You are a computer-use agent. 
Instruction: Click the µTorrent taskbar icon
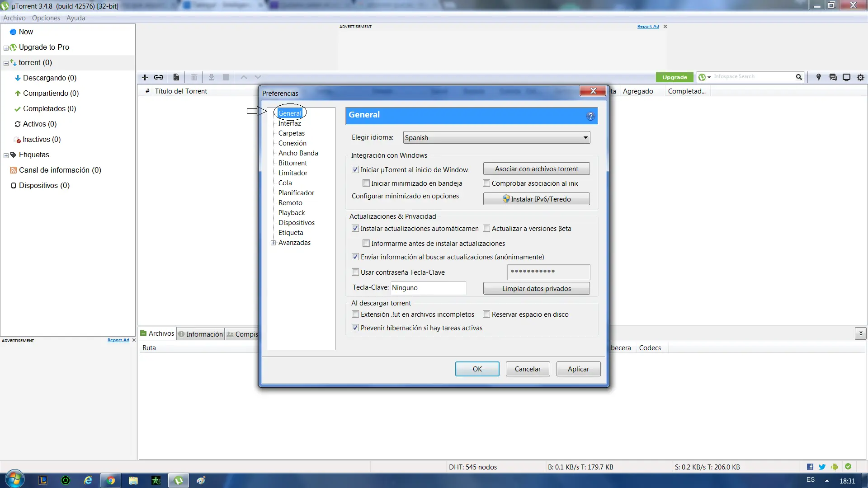point(179,480)
